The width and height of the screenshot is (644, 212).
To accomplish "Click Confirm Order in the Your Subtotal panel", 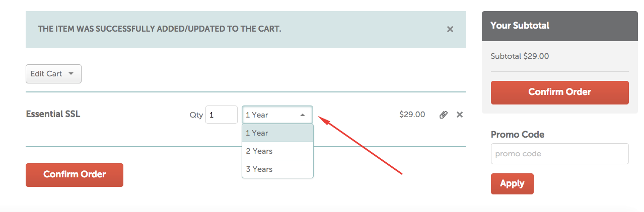I will tap(559, 92).
